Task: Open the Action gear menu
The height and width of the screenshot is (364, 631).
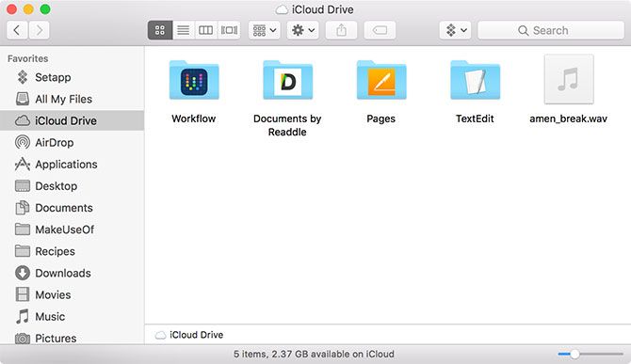Action: click(x=303, y=30)
